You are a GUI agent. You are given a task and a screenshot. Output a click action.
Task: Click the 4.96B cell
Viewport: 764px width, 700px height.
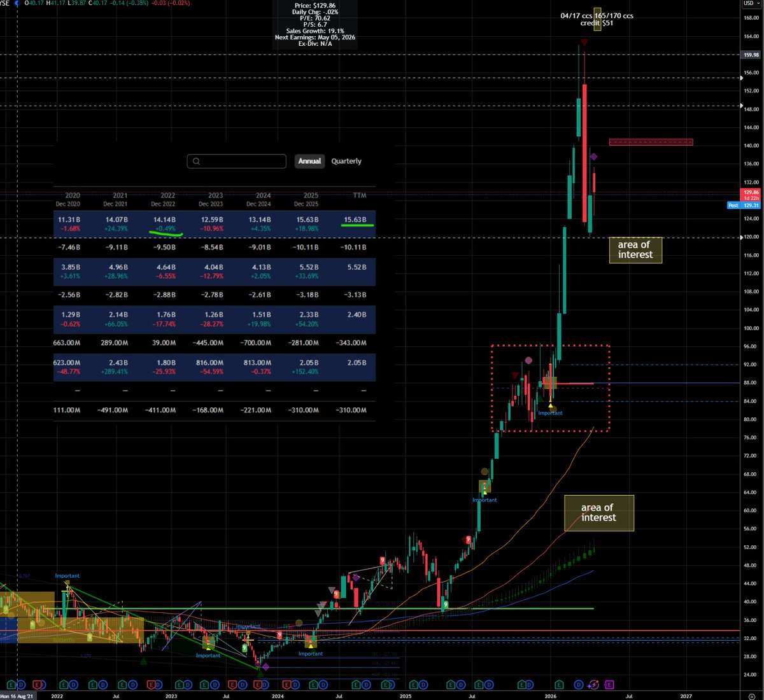pyautogui.click(x=118, y=267)
